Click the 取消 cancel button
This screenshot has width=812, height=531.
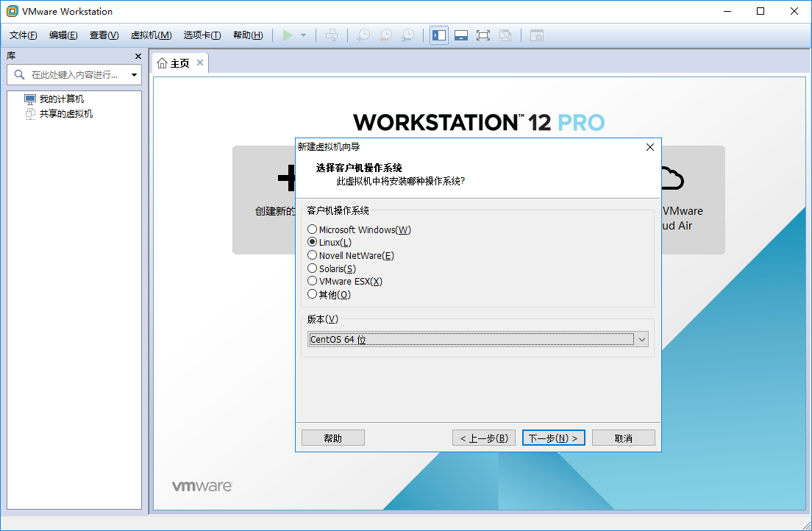(624, 438)
